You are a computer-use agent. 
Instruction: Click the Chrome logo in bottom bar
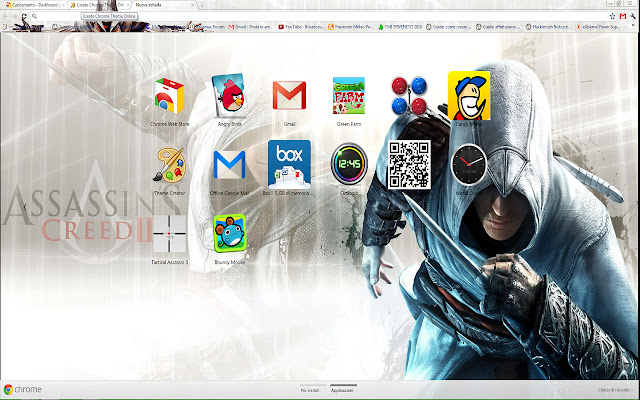[22, 389]
